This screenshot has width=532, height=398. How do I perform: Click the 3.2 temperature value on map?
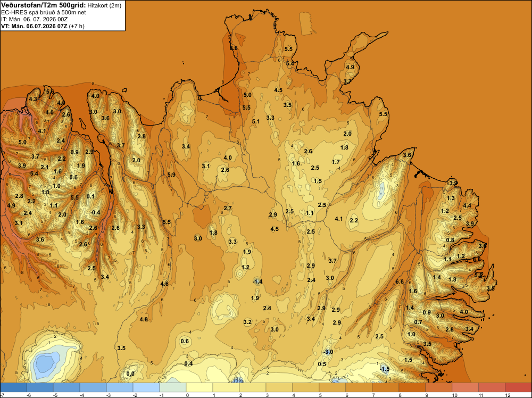pos(247,322)
